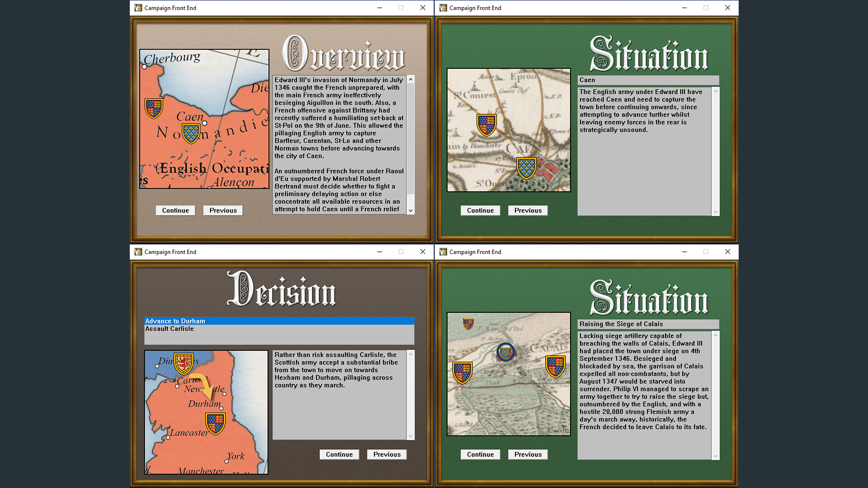The height and width of the screenshot is (488, 868).
Task: Click circled shield marker at Calais
Action: 505,352
